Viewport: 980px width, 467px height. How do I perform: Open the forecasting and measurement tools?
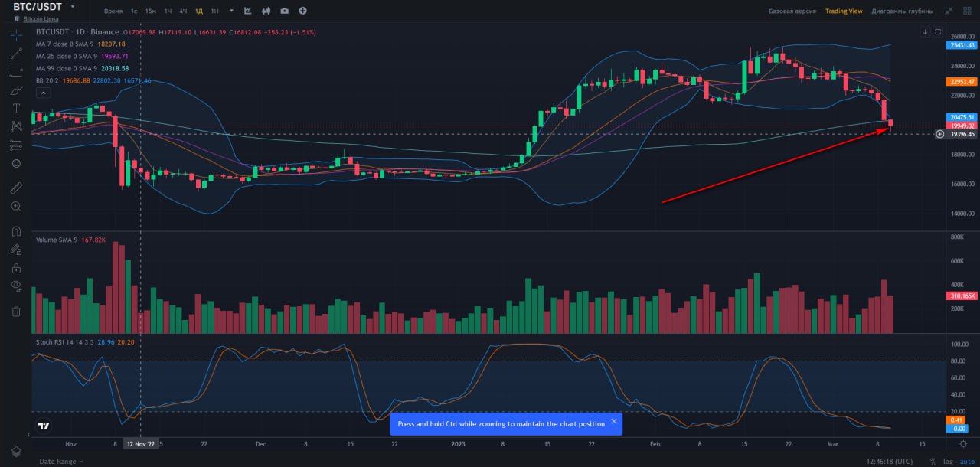tap(16, 145)
